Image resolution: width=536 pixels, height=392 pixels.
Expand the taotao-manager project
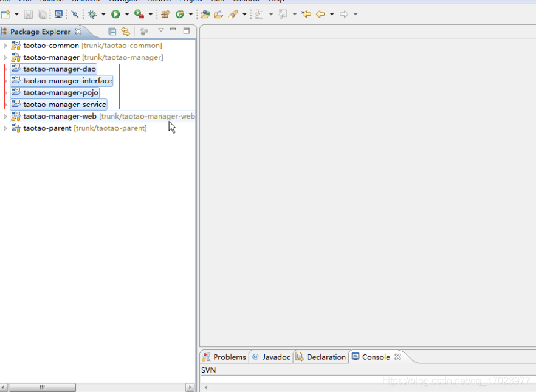point(5,57)
